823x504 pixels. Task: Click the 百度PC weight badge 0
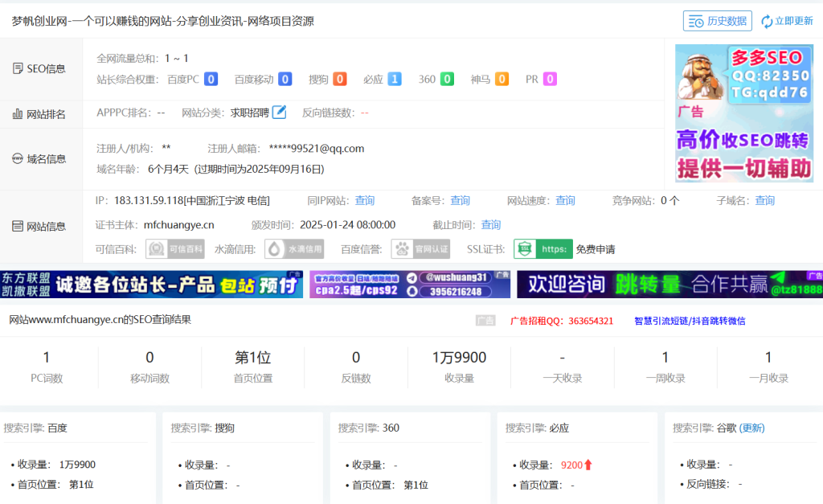(211, 80)
